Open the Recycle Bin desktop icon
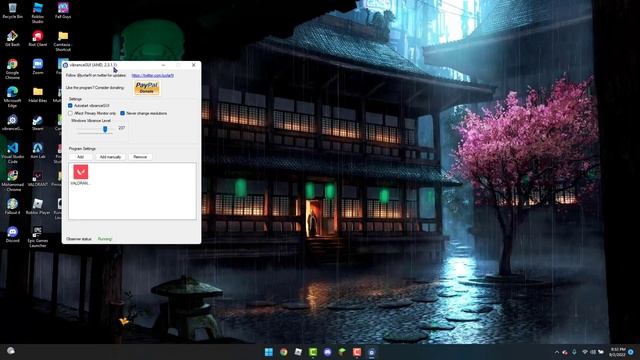This screenshot has width=640, height=360. (x=12, y=11)
